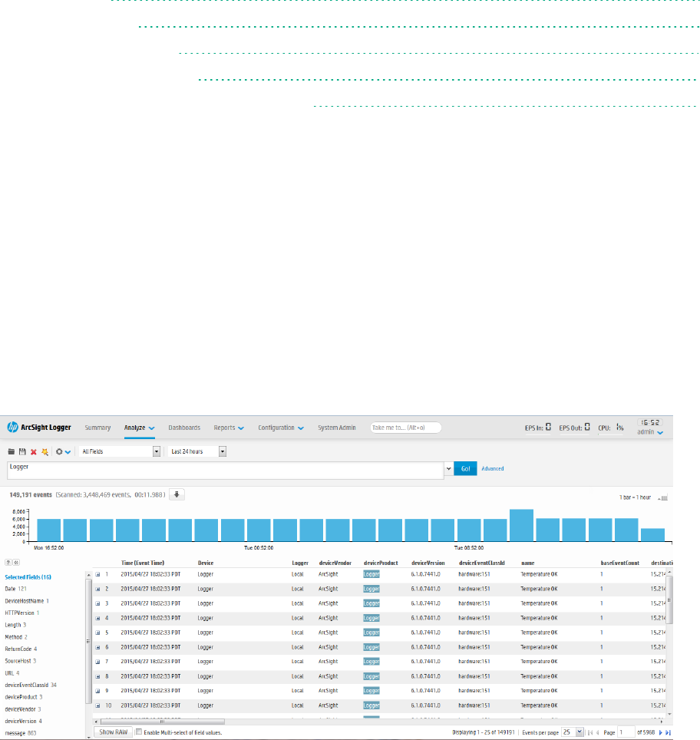Sort by Time (Event Time) column header
This screenshot has width=700, height=740.
coord(143,563)
